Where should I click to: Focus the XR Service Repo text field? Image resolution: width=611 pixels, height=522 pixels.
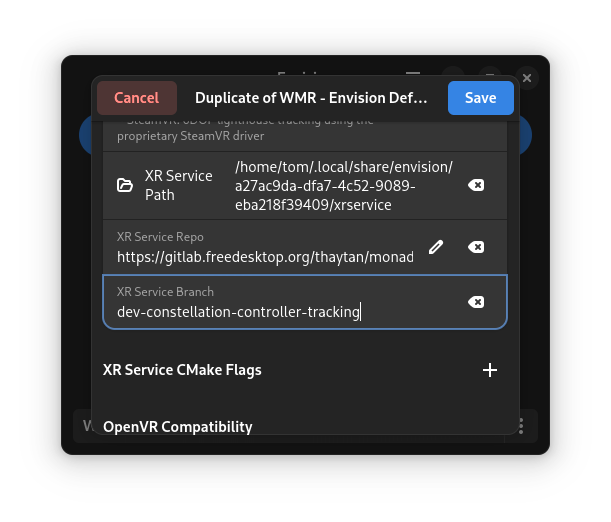click(265, 257)
